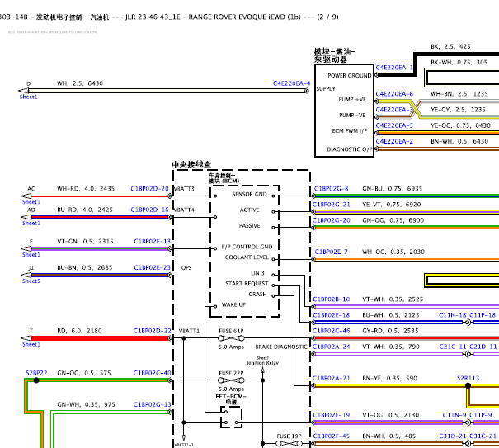Click the 'BRAKE DIAGNOSTIC' label
This screenshot has width=499, height=448.
coord(281,347)
